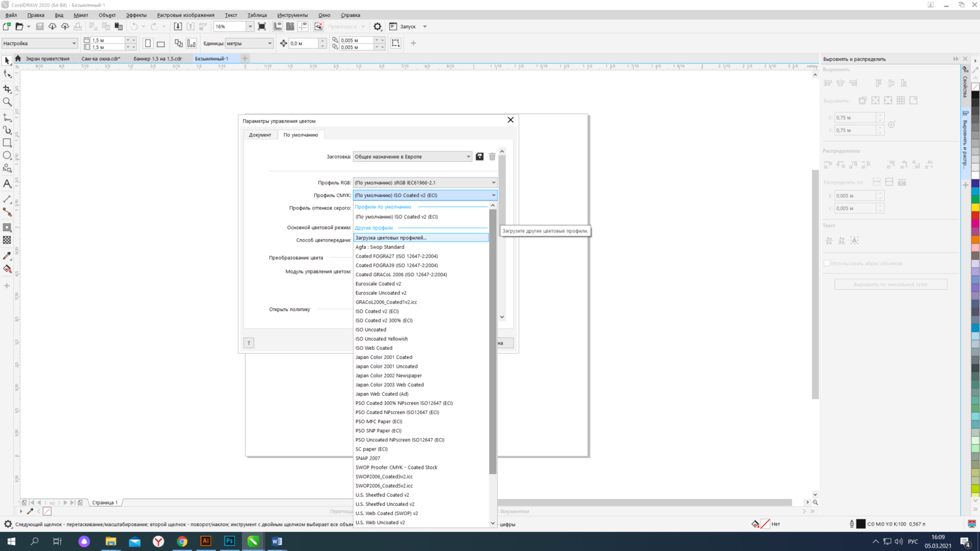Click the '?' help button in dialog
This screenshot has height=551, width=980.
249,343
